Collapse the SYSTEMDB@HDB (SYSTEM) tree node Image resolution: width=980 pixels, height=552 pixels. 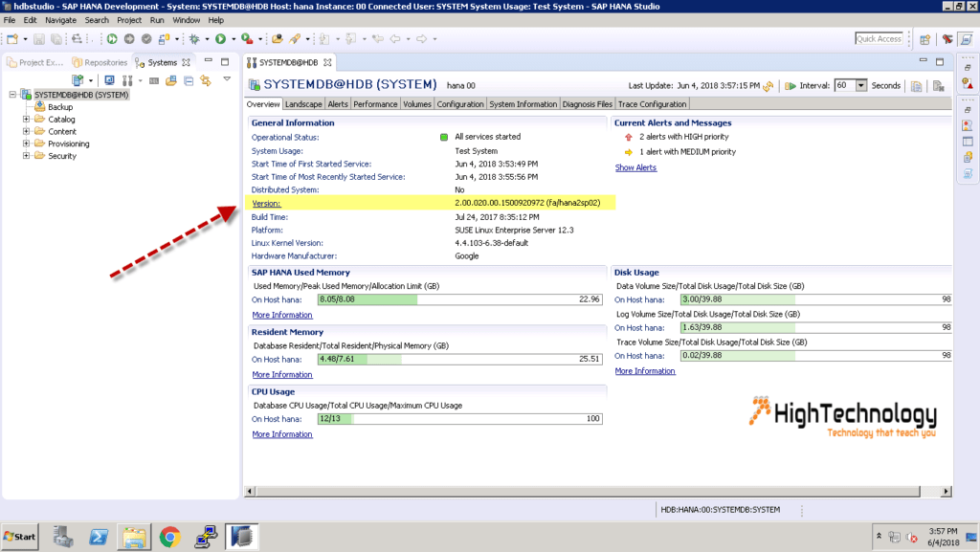[x=11, y=94]
